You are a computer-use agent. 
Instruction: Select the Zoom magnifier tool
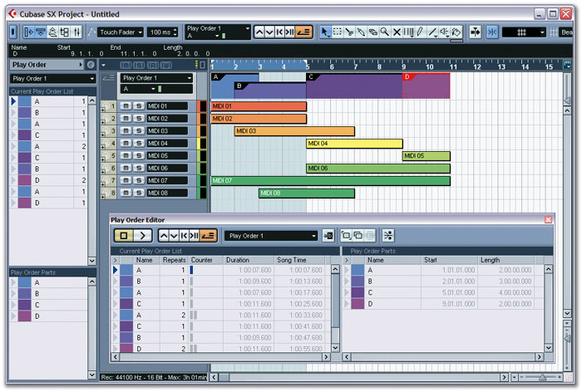(x=384, y=32)
